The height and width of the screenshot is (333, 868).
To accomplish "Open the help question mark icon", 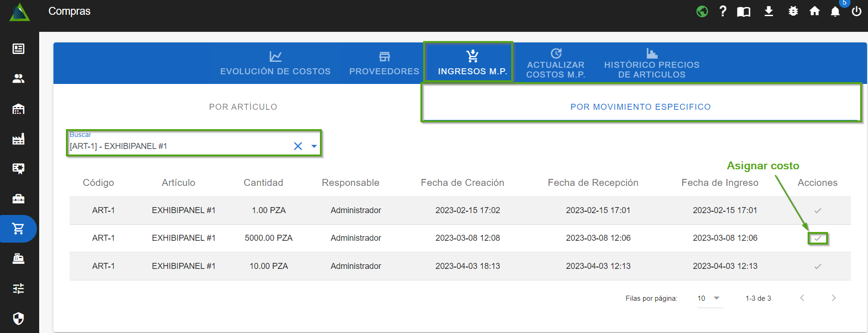I will [x=723, y=12].
